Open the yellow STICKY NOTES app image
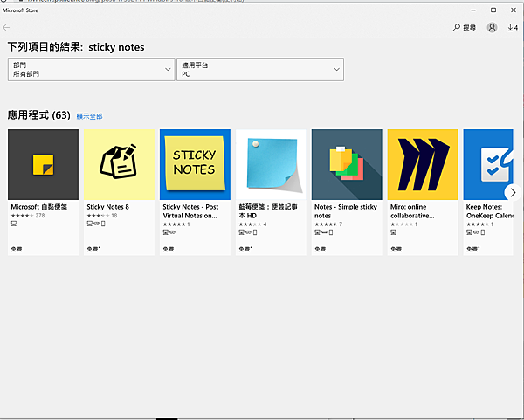This screenshot has height=420, width=524. tap(195, 164)
